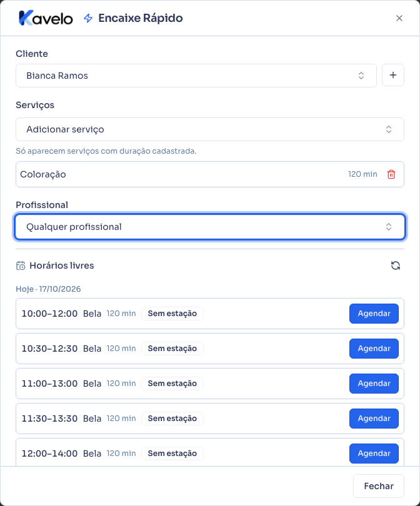This screenshot has height=506, width=420.
Task: Schedule the 12:00–14:00 slot with Bela
Action: 374,454
